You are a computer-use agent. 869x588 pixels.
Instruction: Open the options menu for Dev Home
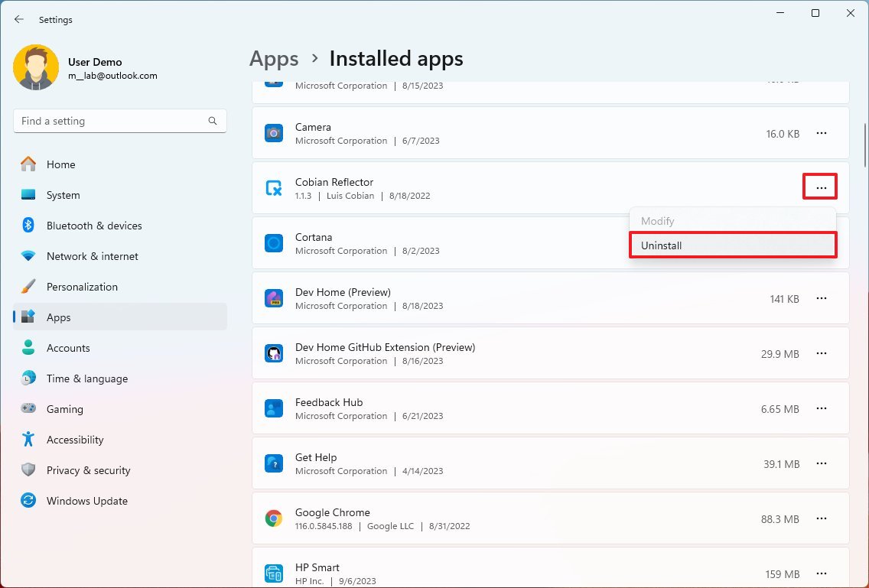coord(822,298)
